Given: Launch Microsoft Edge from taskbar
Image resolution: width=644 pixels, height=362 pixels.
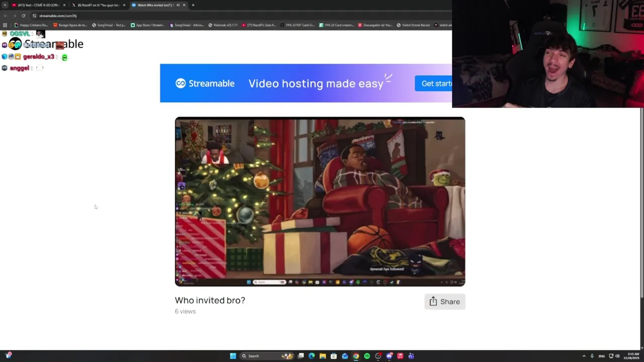Looking at the screenshot, I should pos(312,356).
